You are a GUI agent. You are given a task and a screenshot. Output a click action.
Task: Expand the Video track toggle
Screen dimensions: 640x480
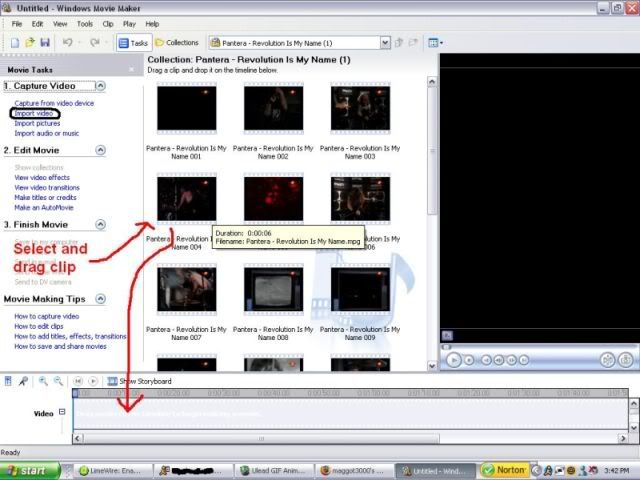click(x=62, y=412)
